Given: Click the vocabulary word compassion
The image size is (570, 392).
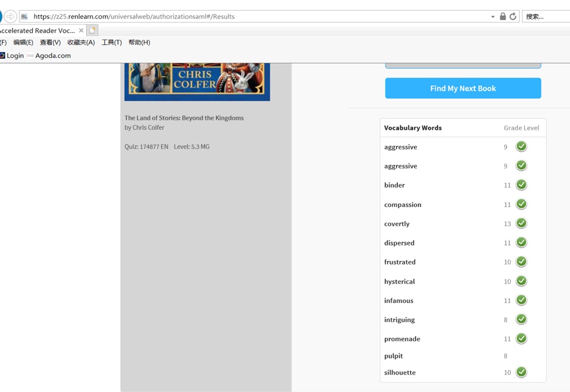Looking at the screenshot, I should (x=403, y=205).
